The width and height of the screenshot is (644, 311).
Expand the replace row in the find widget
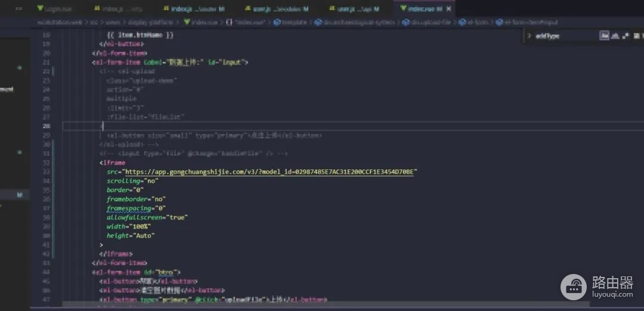pos(529,36)
